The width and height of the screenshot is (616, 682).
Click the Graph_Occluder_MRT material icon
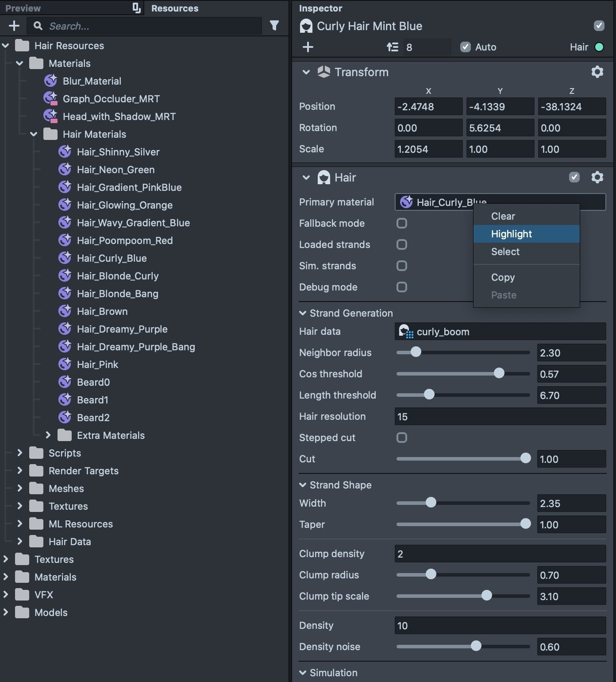[x=50, y=99]
